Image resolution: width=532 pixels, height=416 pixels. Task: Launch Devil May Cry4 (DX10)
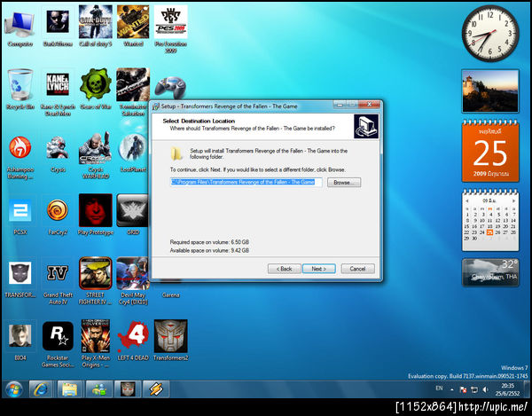point(133,281)
